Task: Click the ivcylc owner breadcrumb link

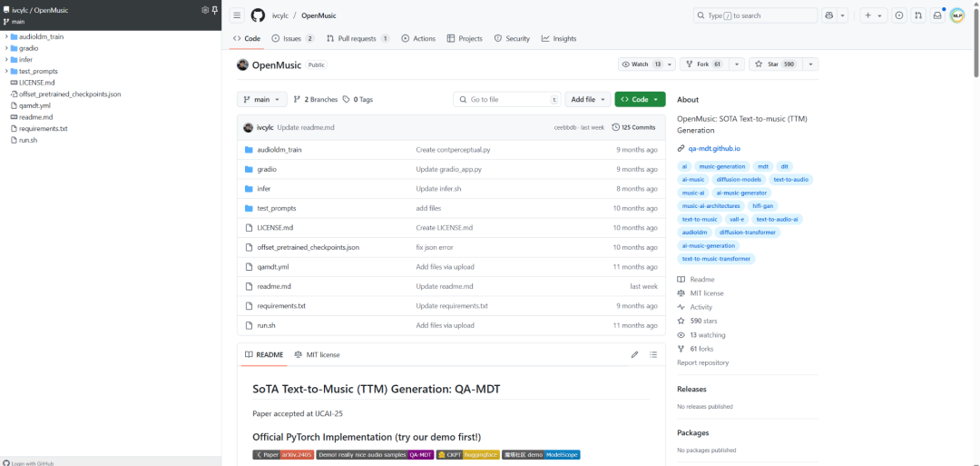Action: click(280, 15)
